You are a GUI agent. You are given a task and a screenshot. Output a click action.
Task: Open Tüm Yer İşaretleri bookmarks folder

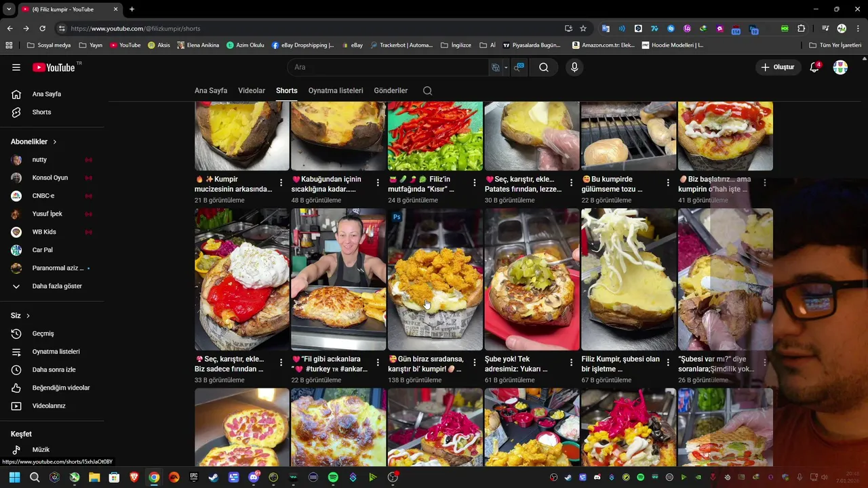click(x=835, y=45)
